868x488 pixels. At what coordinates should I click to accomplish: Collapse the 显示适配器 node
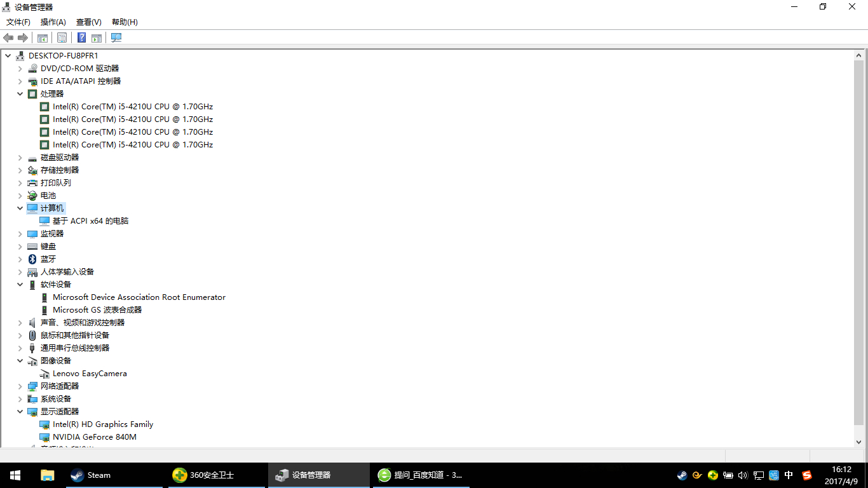point(20,411)
